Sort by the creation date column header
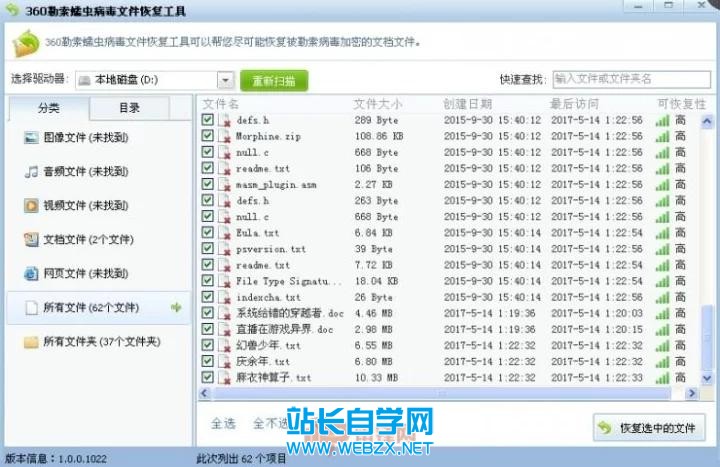The width and height of the screenshot is (720, 467). click(x=467, y=104)
